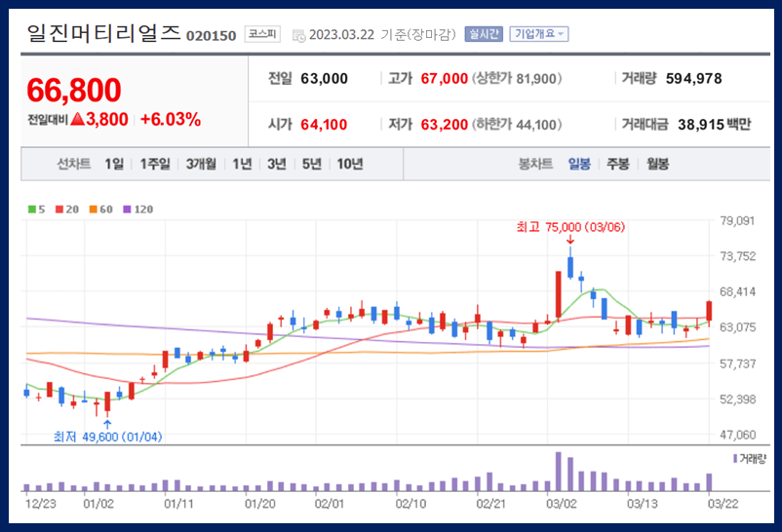Screen dimensions: 782x532
Task: Click the 최고 75,000 (03/06) marker
Action: (570, 227)
